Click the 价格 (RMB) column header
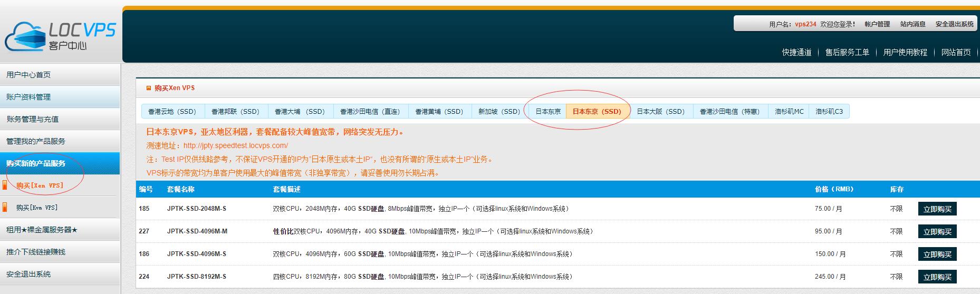The height and width of the screenshot is (294, 980). pyautogui.click(x=834, y=189)
